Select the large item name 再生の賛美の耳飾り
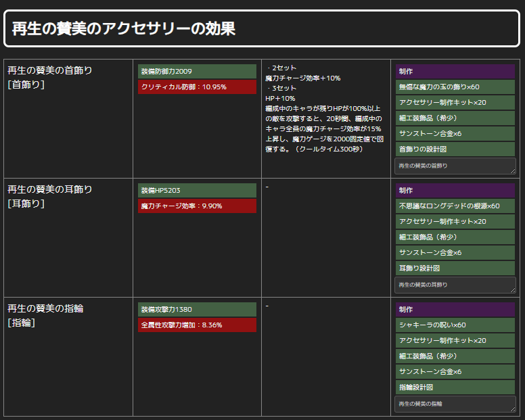This screenshot has width=525, height=420. point(50,189)
